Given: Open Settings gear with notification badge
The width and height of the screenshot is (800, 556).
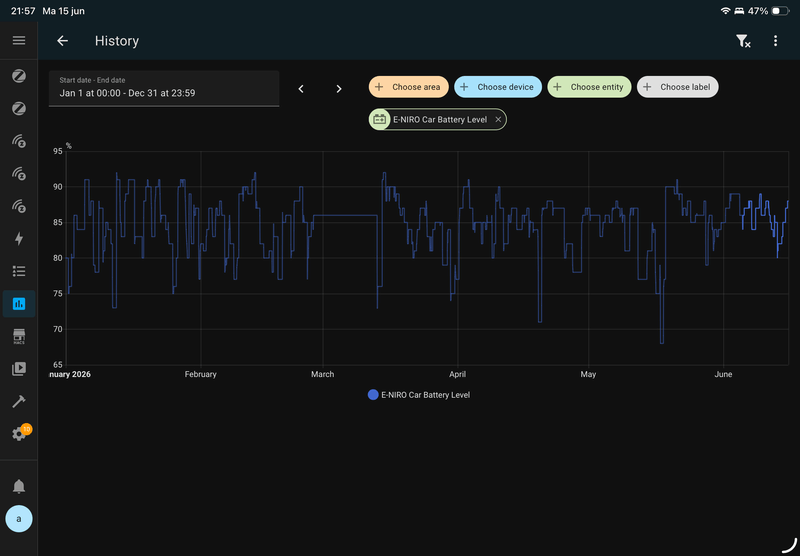Looking at the screenshot, I should pyautogui.click(x=21, y=433).
